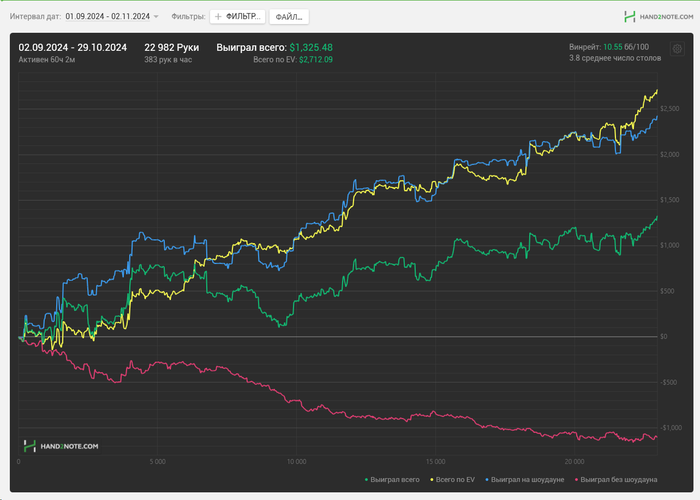Click the 20 000 x-axis label
The height and width of the screenshot is (500, 700).
(574, 462)
